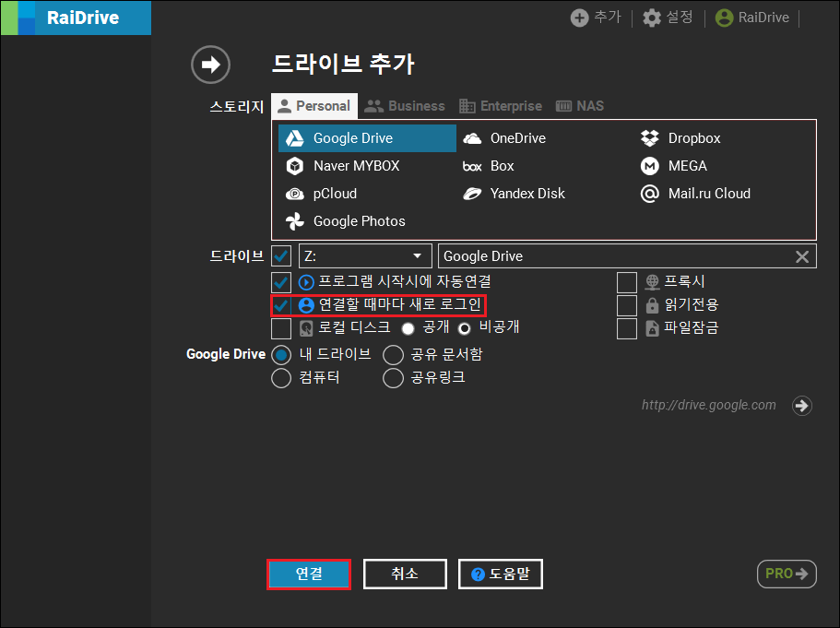Click the 설정 menu label
840x628 pixels.
pyautogui.click(x=680, y=18)
